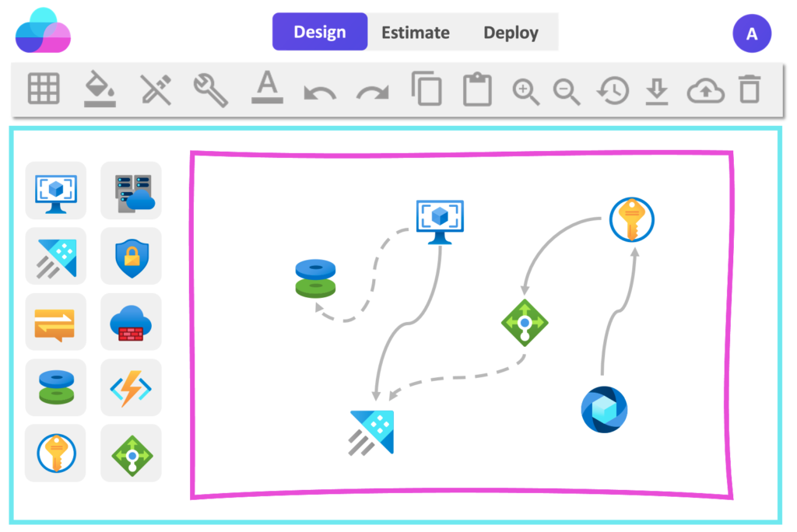Download the diagram with arrow icon
The width and height of the screenshot is (797, 532).
[657, 92]
